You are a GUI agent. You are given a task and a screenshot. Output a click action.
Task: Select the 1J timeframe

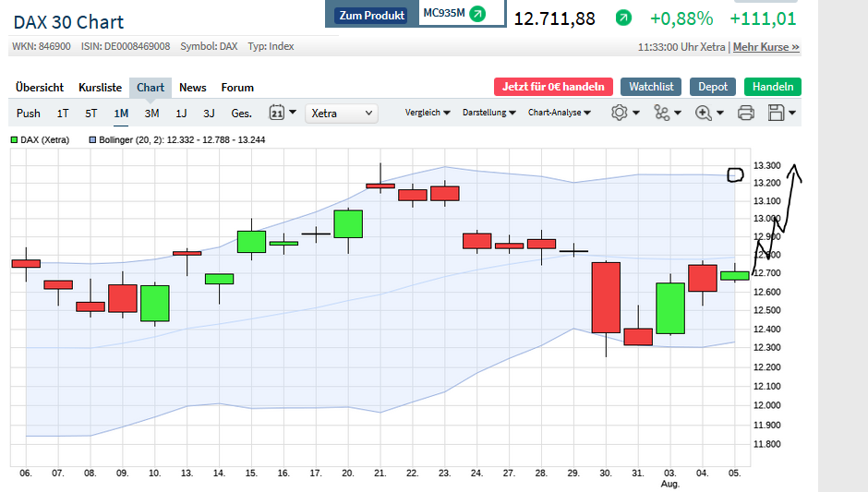(181, 114)
